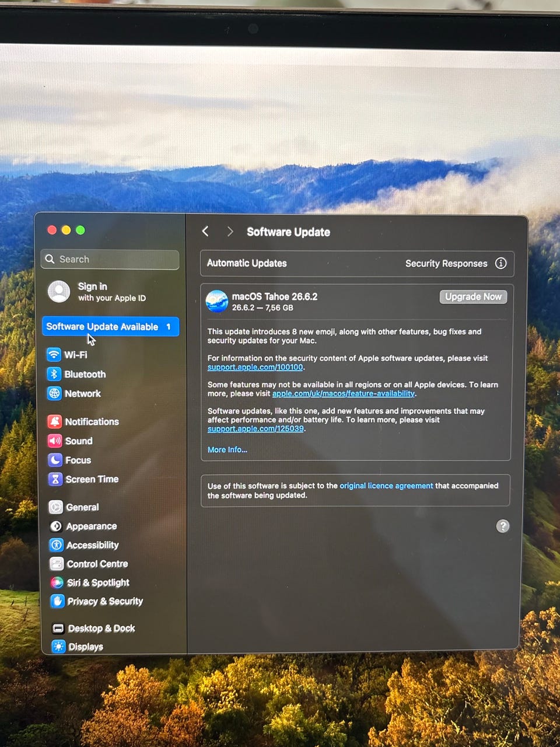This screenshot has width=560, height=747.
Task: Open the macos feature-availability link
Action: click(344, 393)
